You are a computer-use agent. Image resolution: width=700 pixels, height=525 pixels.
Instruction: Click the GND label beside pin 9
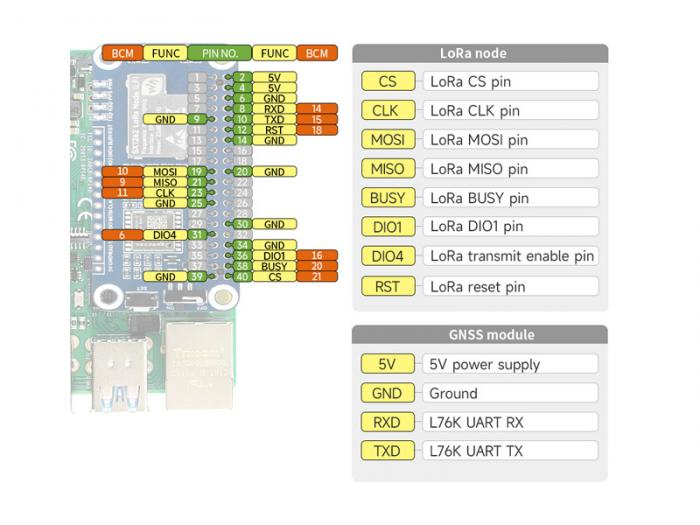click(165, 119)
